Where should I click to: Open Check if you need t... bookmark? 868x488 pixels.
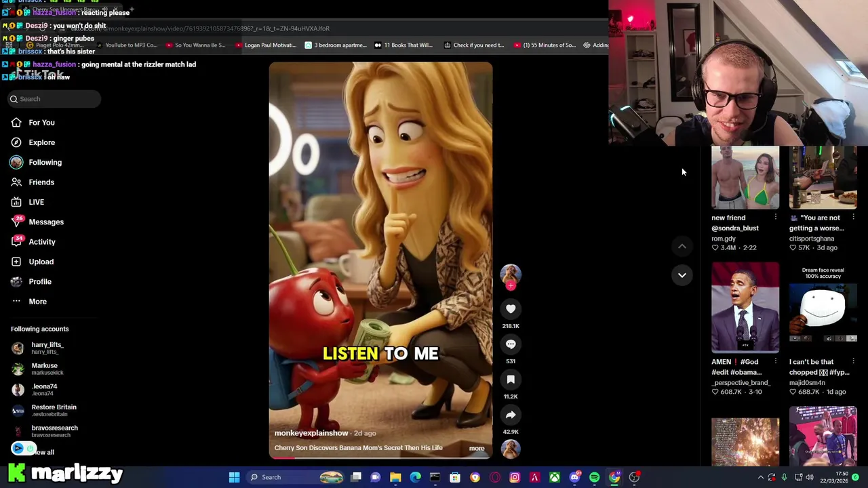point(474,45)
